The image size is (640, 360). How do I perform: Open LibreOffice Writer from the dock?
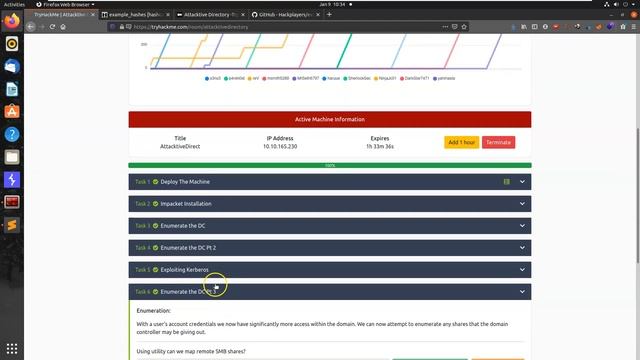(x=12, y=89)
